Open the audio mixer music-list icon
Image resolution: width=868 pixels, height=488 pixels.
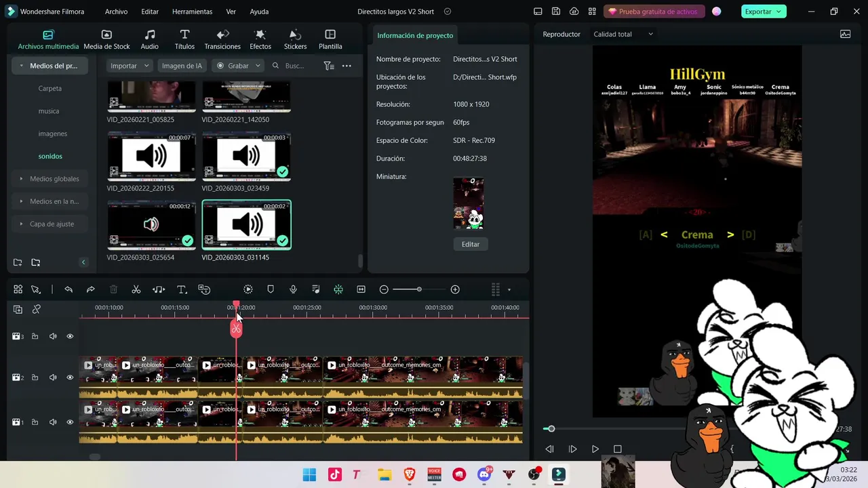[x=316, y=289]
